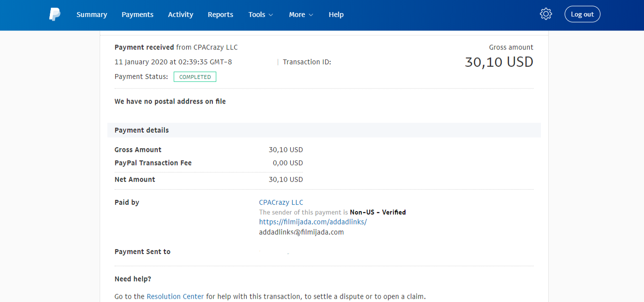The image size is (644, 302).
Task: Open the CPACrazy LLC payer link
Action: [281, 202]
